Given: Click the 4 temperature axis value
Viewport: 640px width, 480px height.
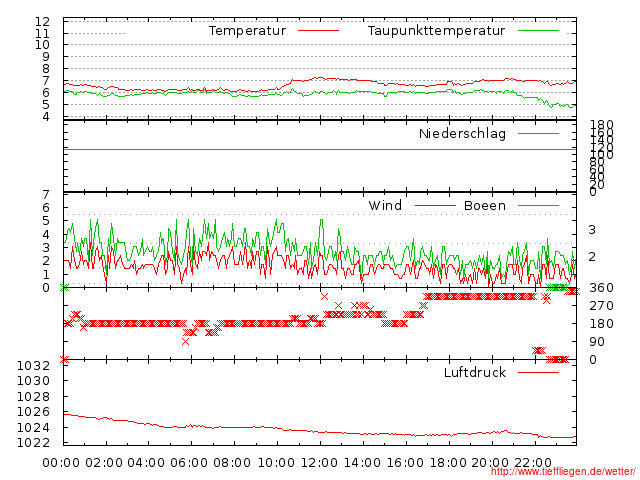Looking at the screenshot, I should (46, 117).
